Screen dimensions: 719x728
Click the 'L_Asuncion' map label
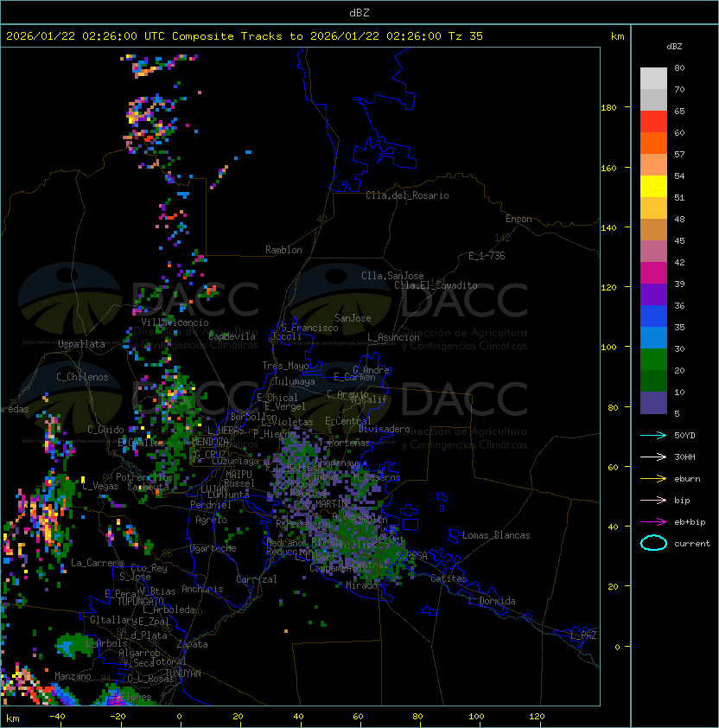click(x=393, y=337)
